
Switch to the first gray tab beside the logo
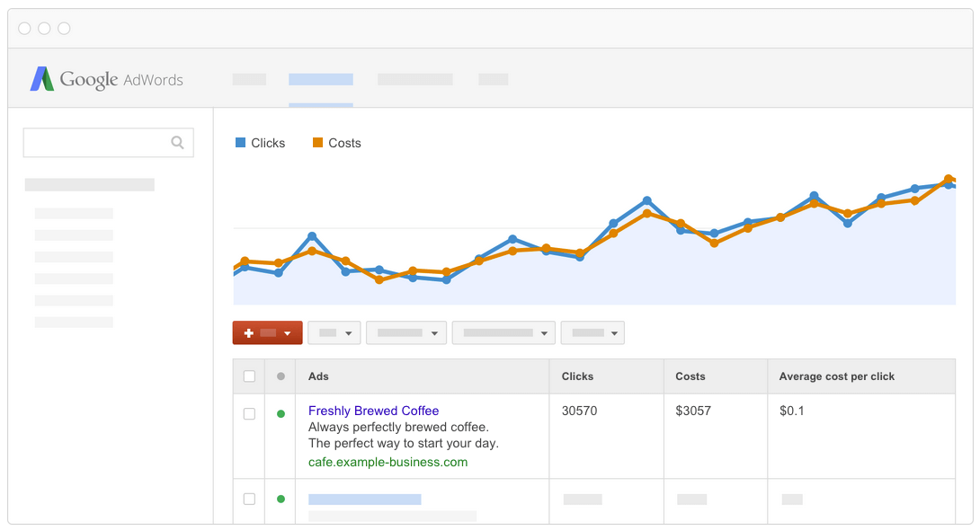coord(249,79)
